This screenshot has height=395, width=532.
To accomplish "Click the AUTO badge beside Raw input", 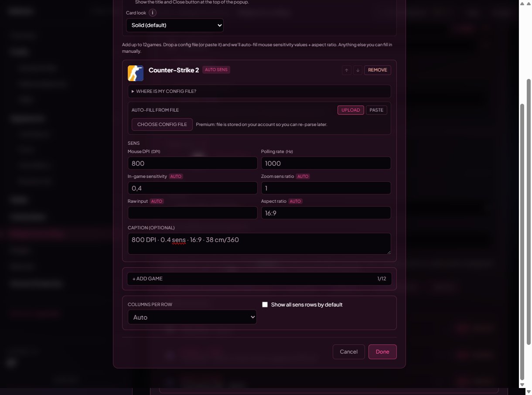I will pyautogui.click(x=157, y=201).
